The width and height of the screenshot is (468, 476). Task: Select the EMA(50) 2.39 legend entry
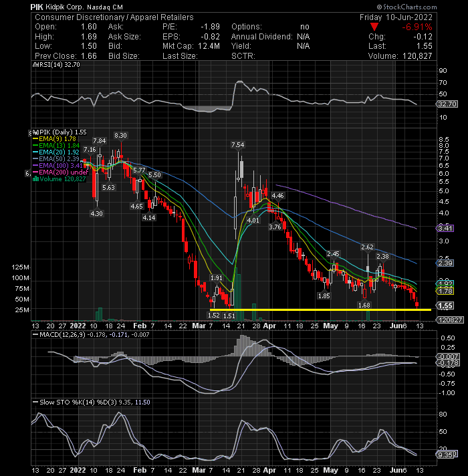coord(56,159)
